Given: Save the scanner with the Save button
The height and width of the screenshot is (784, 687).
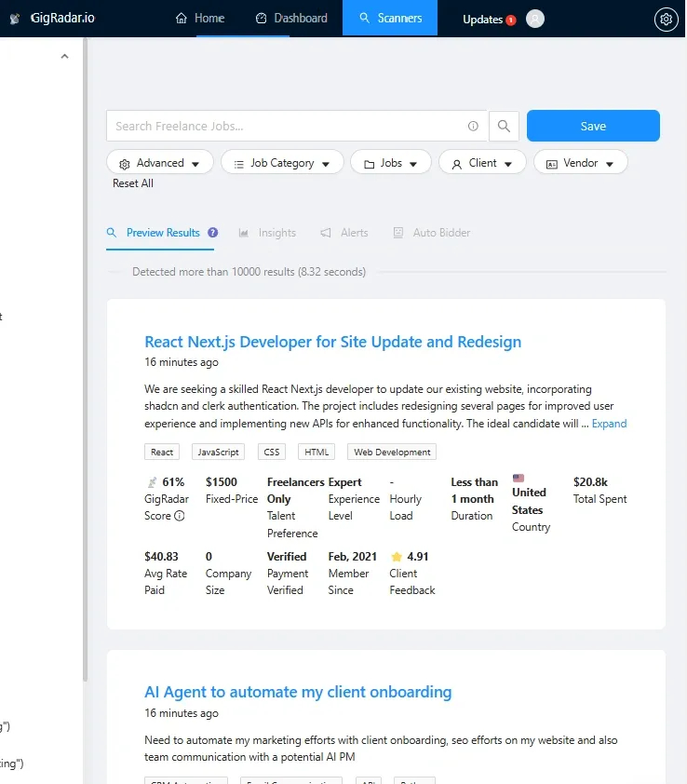Looking at the screenshot, I should click(593, 126).
